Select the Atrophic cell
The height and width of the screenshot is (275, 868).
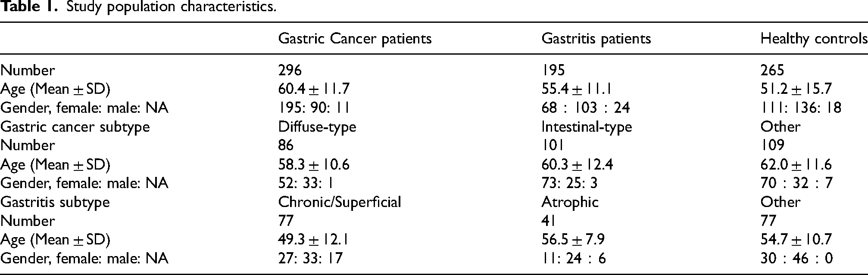[570, 202]
